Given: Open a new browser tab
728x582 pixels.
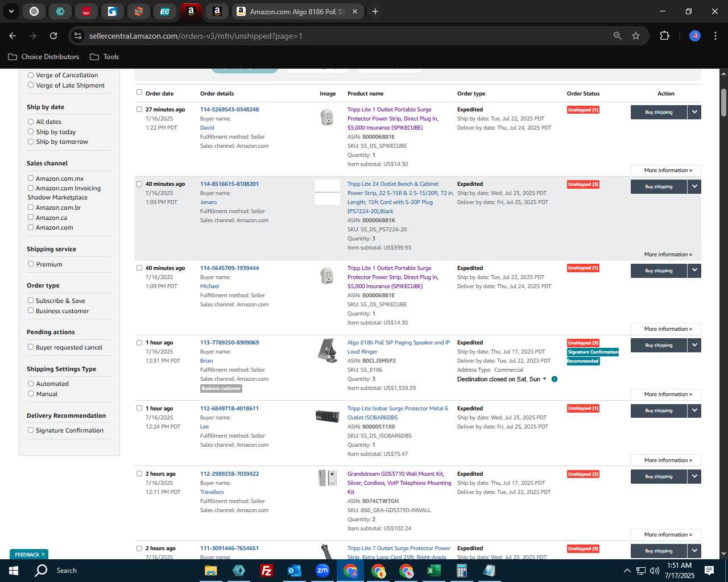Looking at the screenshot, I should pyautogui.click(x=375, y=11).
